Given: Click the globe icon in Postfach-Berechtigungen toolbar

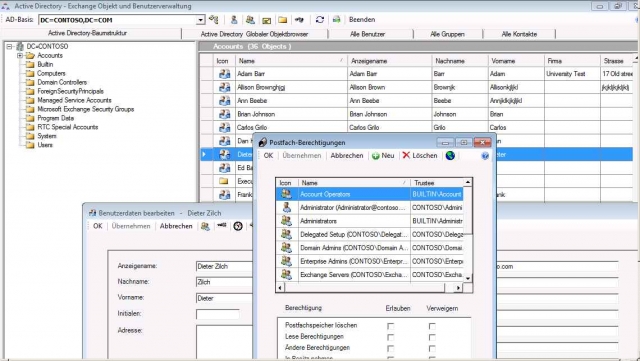Looking at the screenshot, I should tap(450, 156).
